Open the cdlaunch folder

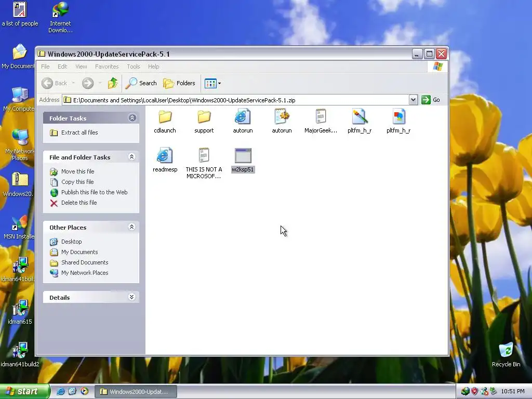[165, 122]
